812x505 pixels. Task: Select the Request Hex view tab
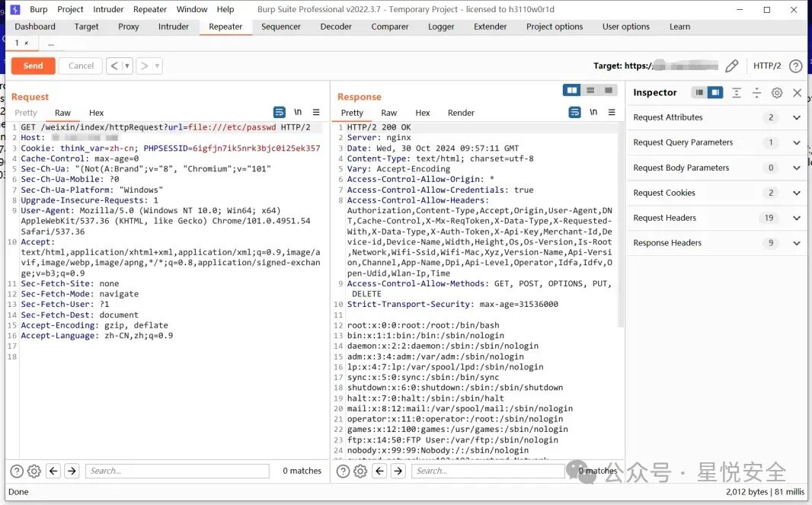96,113
